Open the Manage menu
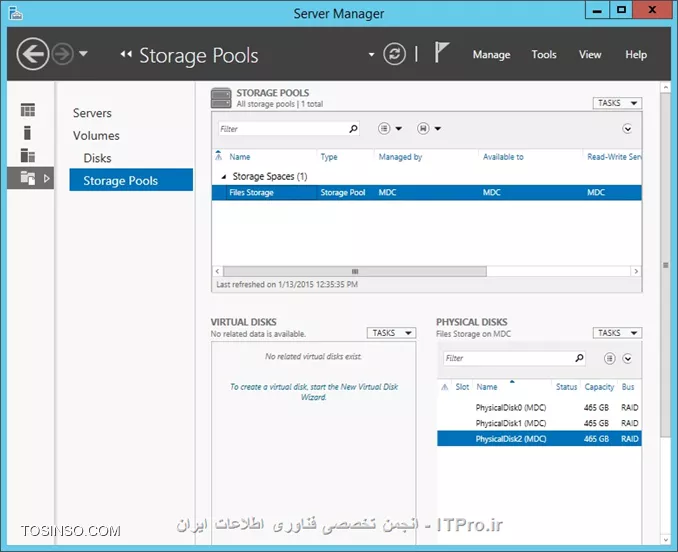678x552 pixels. click(491, 54)
